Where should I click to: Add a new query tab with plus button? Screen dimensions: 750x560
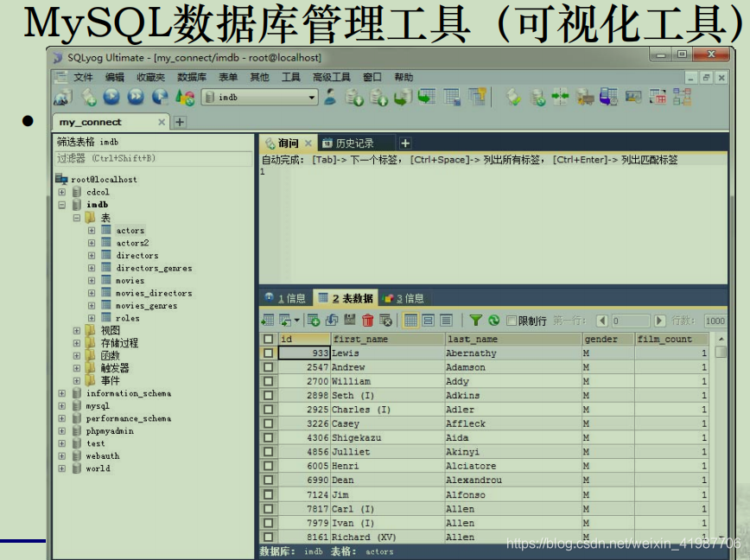pyautogui.click(x=405, y=143)
